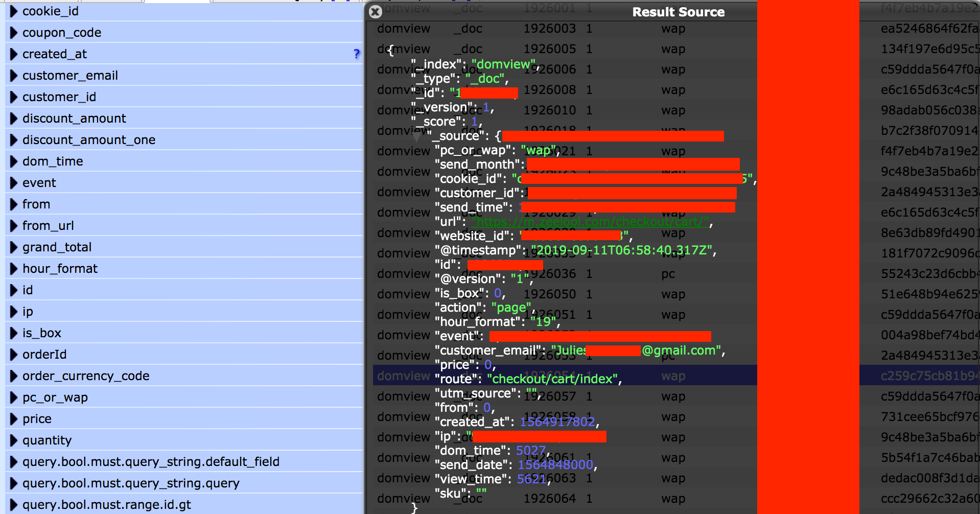
Task: Select the quantity field label
Action: pyautogui.click(x=47, y=440)
